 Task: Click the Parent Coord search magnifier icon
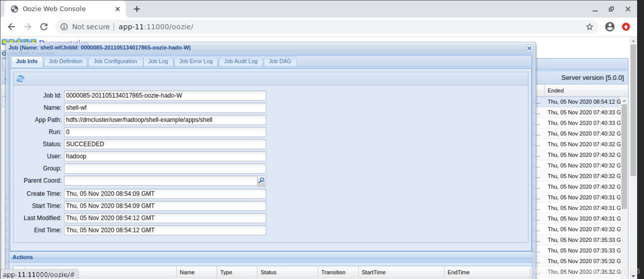262,181
